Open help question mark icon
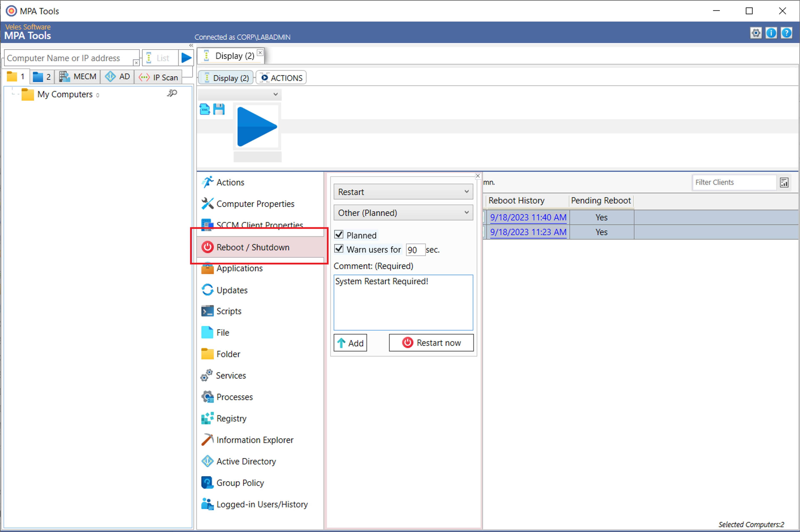The height and width of the screenshot is (532, 800). (x=786, y=33)
